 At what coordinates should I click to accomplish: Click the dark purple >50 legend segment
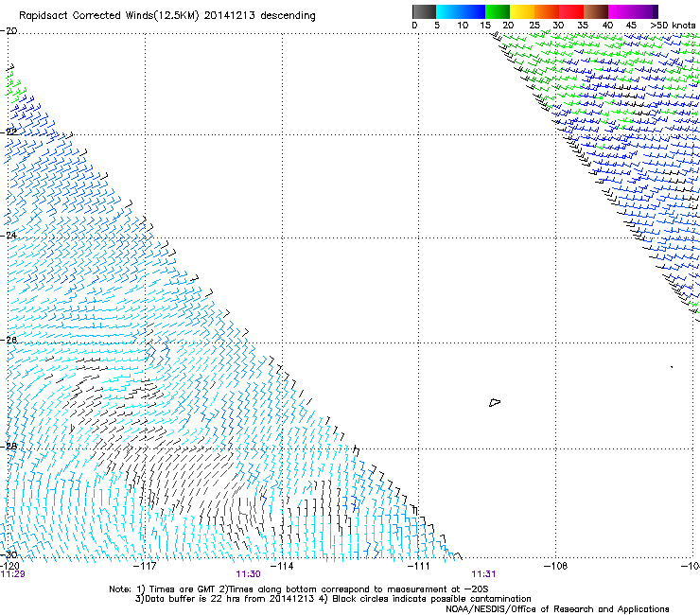[x=656, y=11]
